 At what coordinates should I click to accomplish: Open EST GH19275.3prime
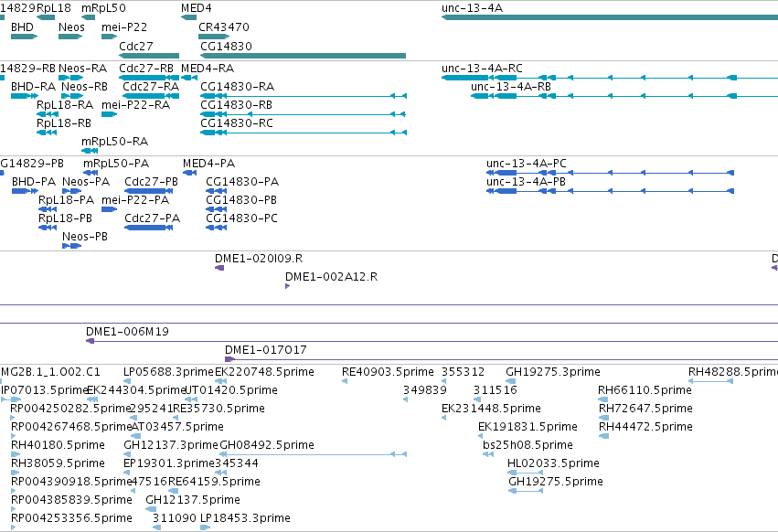pyautogui.click(x=508, y=381)
